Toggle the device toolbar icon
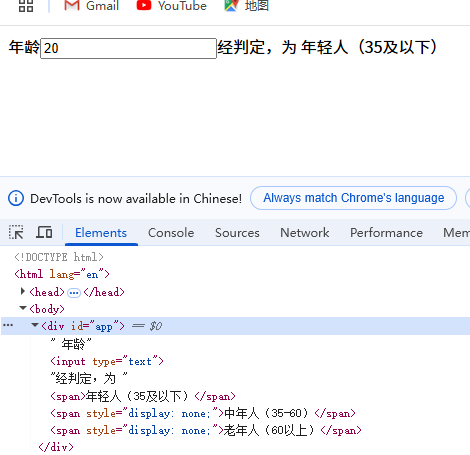Screen dimensions: 470x455 [x=44, y=232]
